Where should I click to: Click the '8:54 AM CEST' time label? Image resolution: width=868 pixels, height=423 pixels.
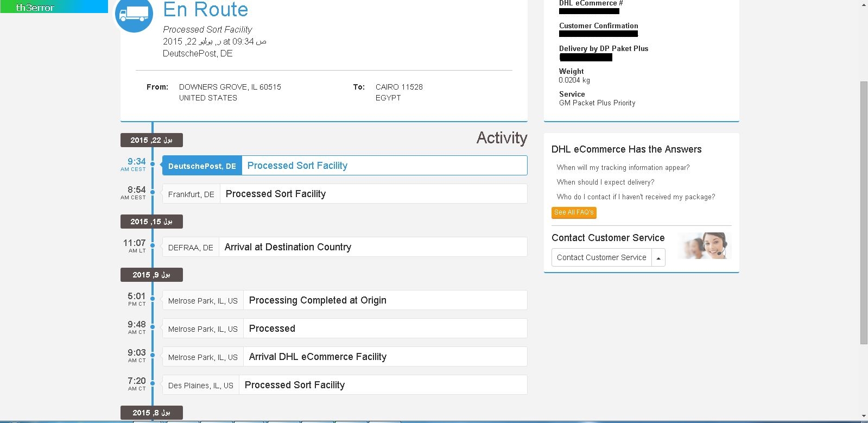(x=134, y=193)
